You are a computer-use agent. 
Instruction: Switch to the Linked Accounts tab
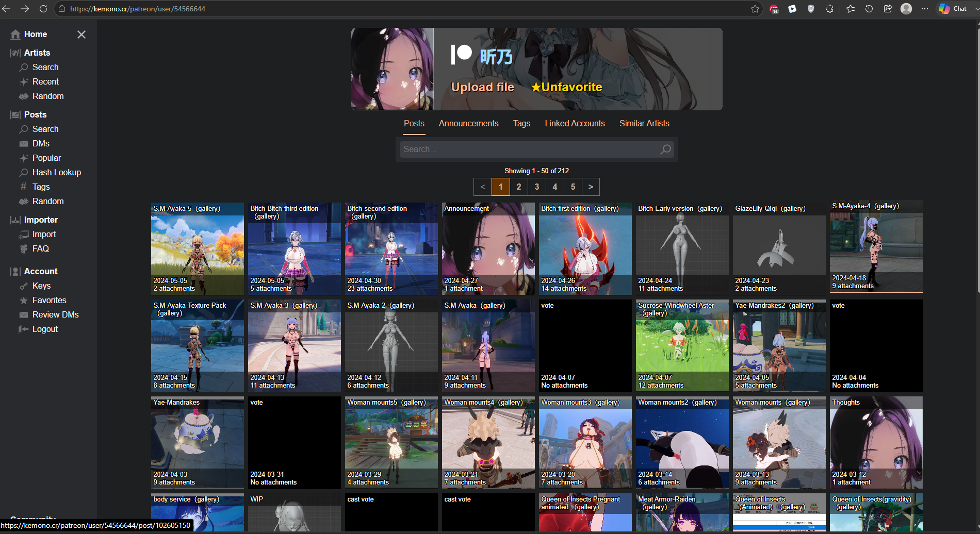pyautogui.click(x=575, y=124)
